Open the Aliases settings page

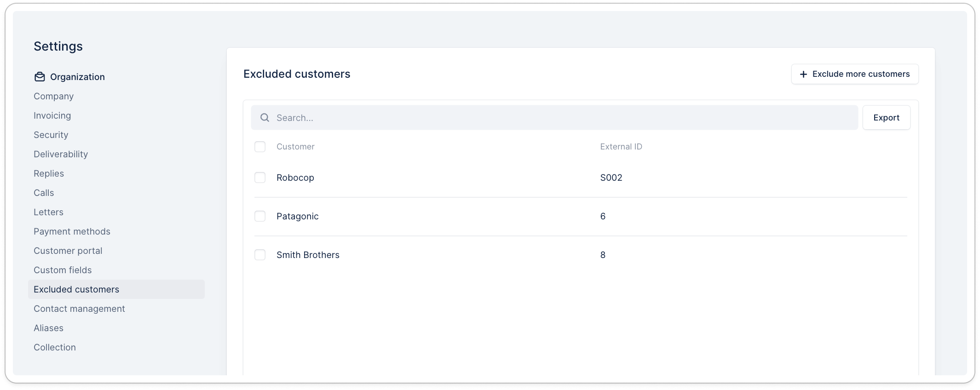click(x=48, y=328)
